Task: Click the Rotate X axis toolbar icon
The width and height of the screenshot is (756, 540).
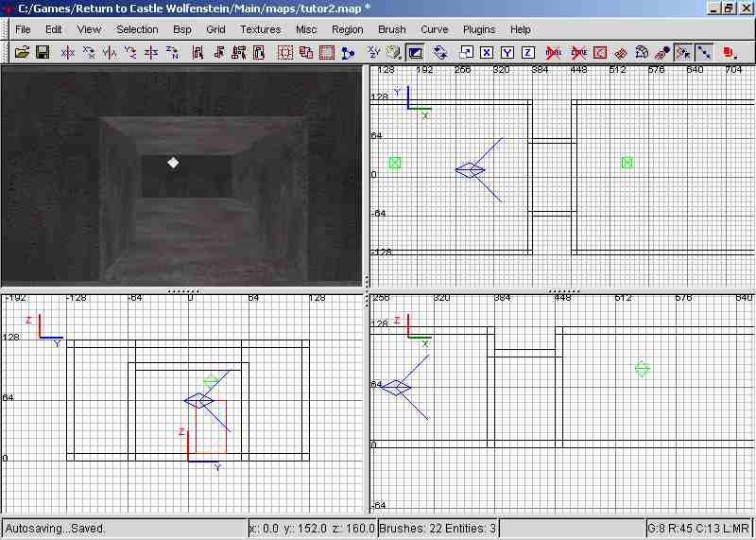Action: point(90,52)
